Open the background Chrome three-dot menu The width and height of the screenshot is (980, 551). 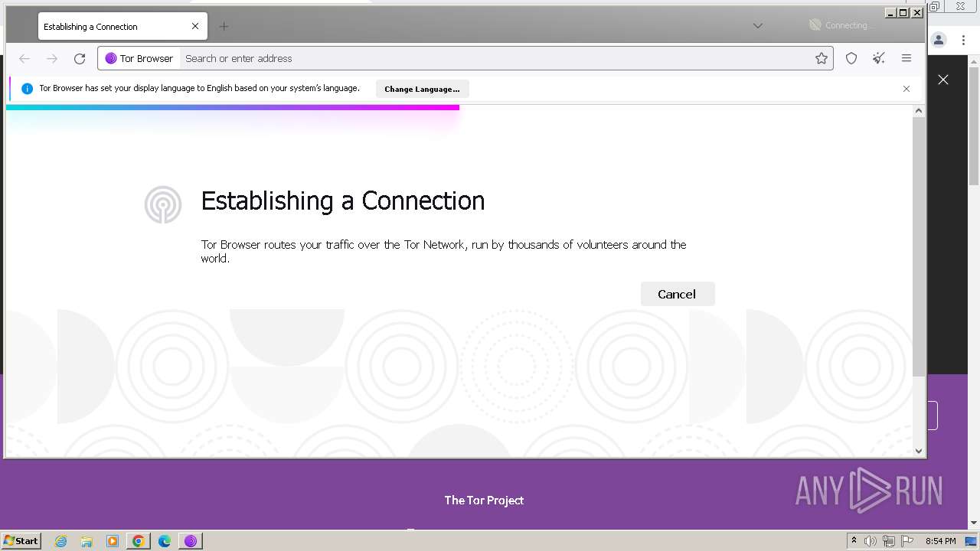point(963,40)
